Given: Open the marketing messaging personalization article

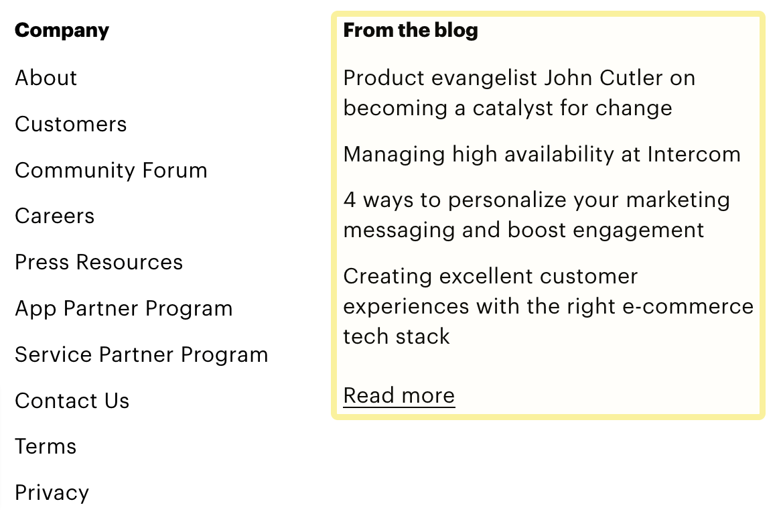Looking at the screenshot, I should 536,214.
